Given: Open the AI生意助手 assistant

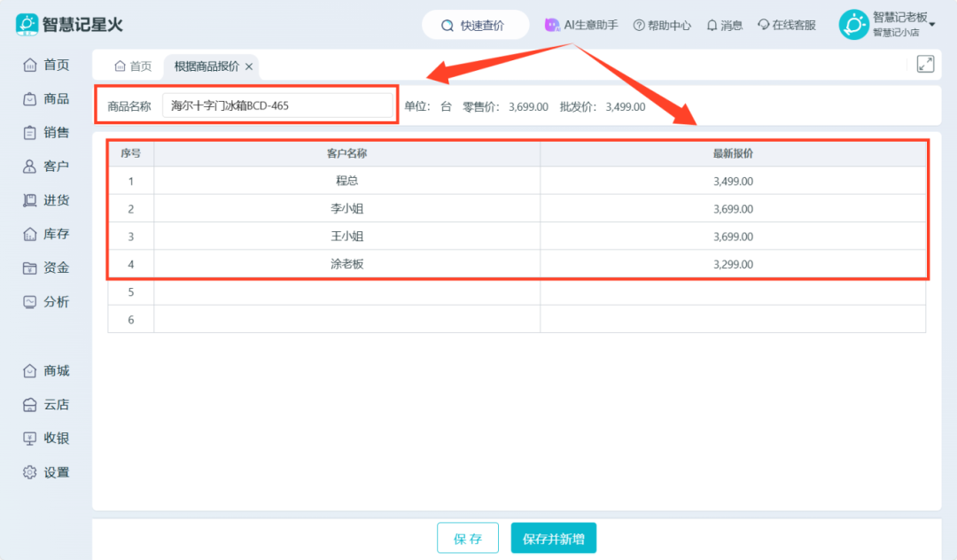Looking at the screenshot, I should (581, 25).
